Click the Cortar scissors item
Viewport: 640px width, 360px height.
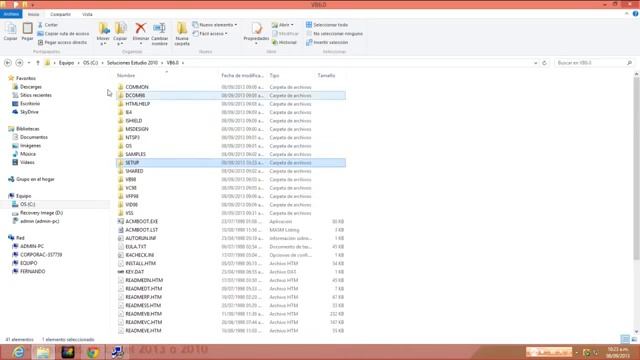[48, 25]
